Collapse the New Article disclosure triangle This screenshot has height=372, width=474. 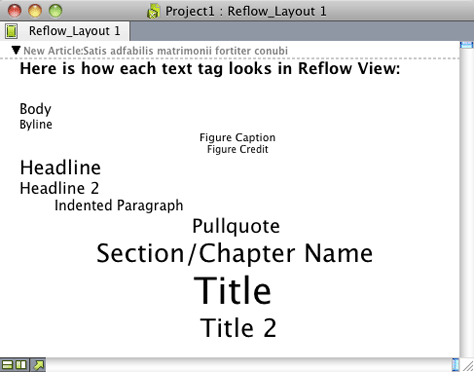pyautogui.click(x=16, y=50)
